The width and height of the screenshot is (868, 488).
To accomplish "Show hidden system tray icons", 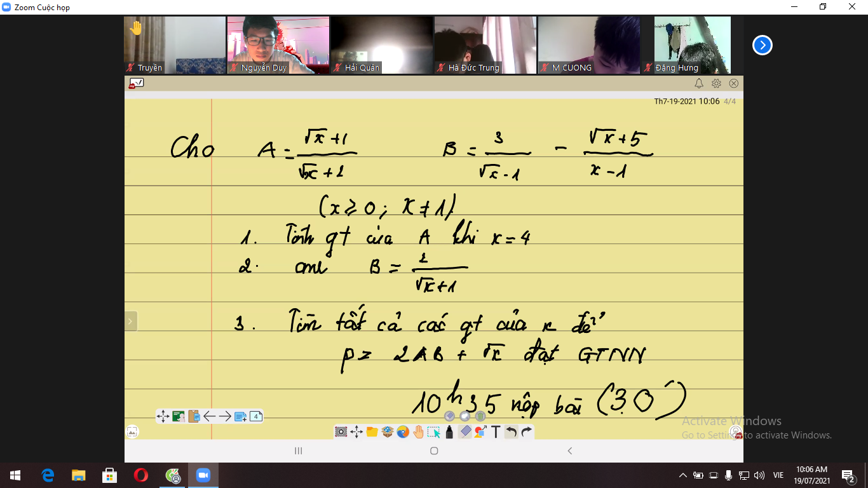I will 683,475.
